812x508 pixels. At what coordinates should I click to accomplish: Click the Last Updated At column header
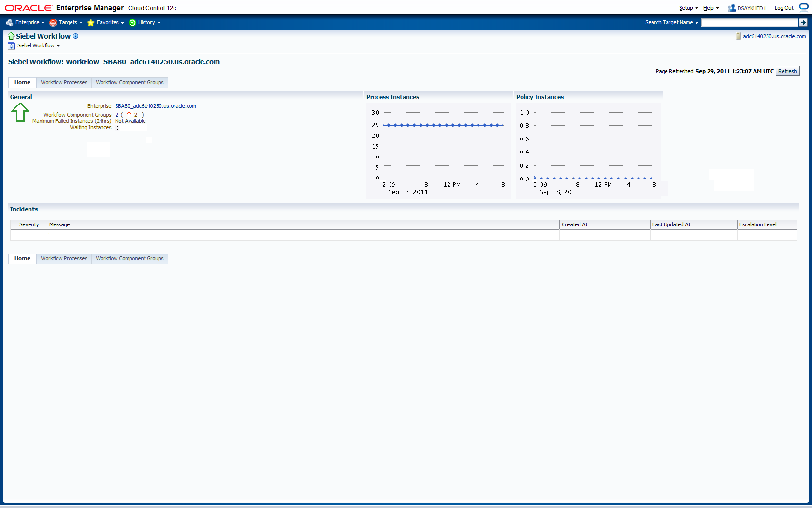click(x=694, y=224)
